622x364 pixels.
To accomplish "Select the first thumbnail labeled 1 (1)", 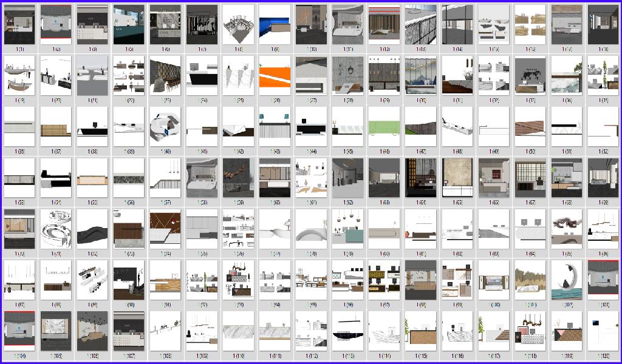I will pyautogui.click(x=19, y=25).
